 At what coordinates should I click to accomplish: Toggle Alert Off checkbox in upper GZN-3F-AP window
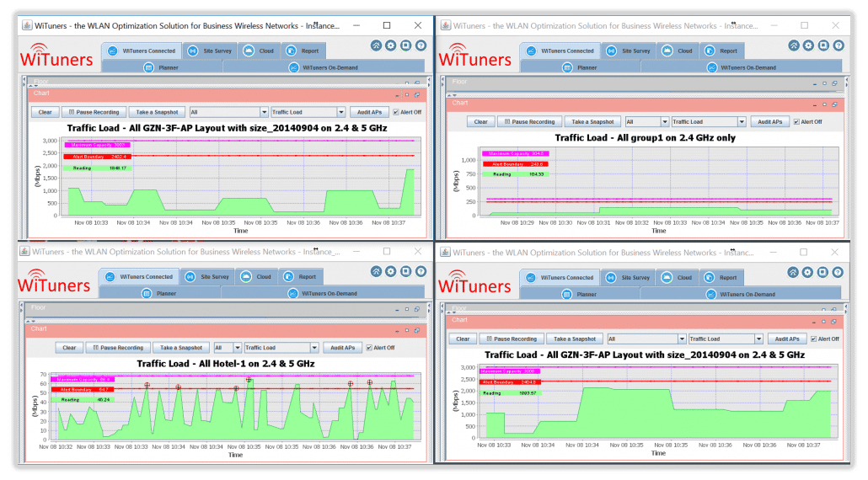click(396, 112)
